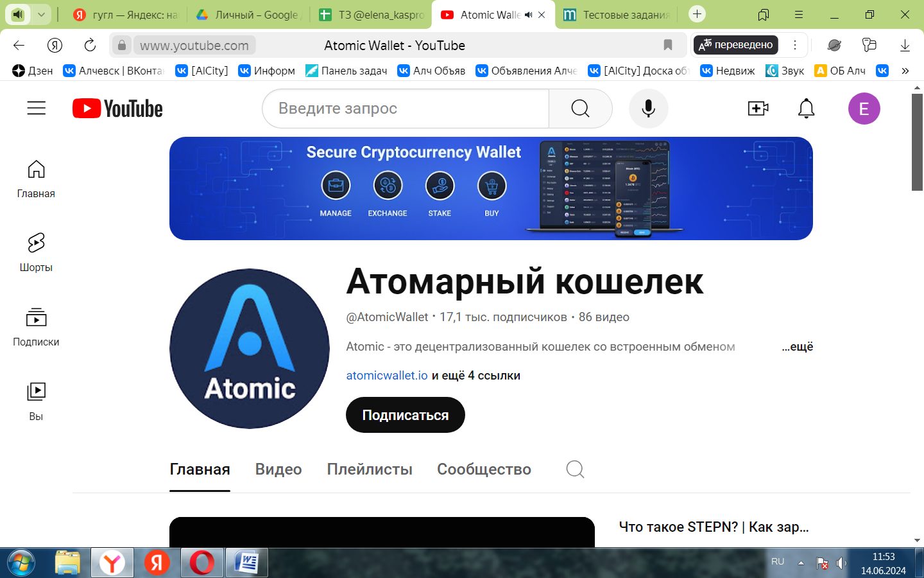This screenshot has width=924, height=578.
Task: Open the browser main menu icon
Action: click(798, 14)
